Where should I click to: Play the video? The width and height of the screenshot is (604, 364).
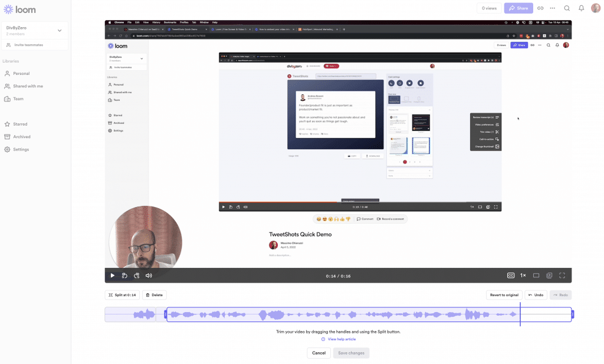pyautogui.click(x=113, y=276)
